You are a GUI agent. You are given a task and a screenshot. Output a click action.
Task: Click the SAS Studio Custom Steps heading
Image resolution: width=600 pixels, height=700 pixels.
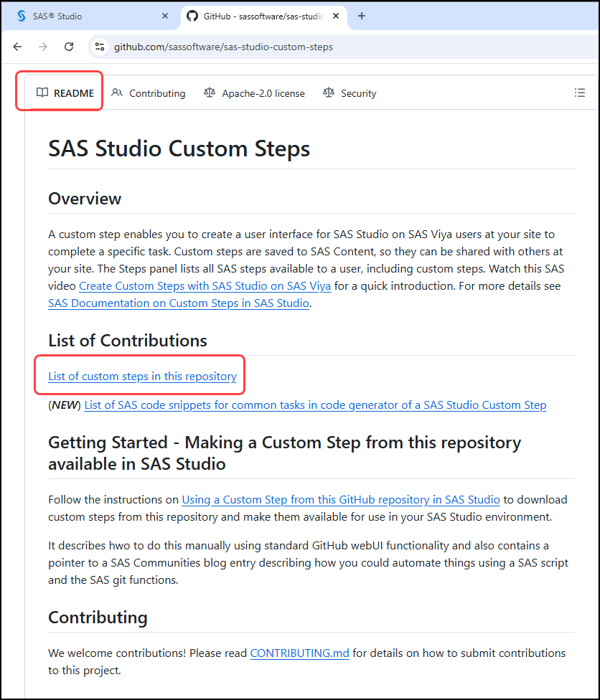coord(179,148)
